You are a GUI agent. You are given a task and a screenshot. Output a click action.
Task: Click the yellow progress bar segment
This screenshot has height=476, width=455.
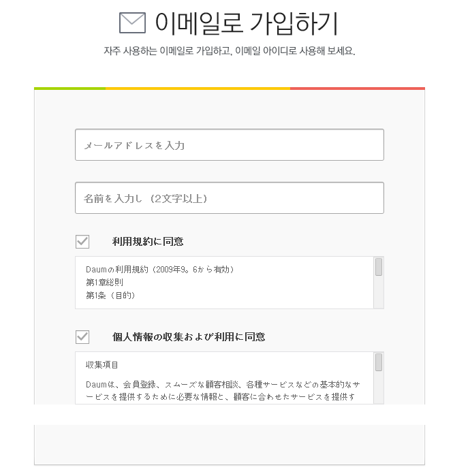tap(198, 89)
